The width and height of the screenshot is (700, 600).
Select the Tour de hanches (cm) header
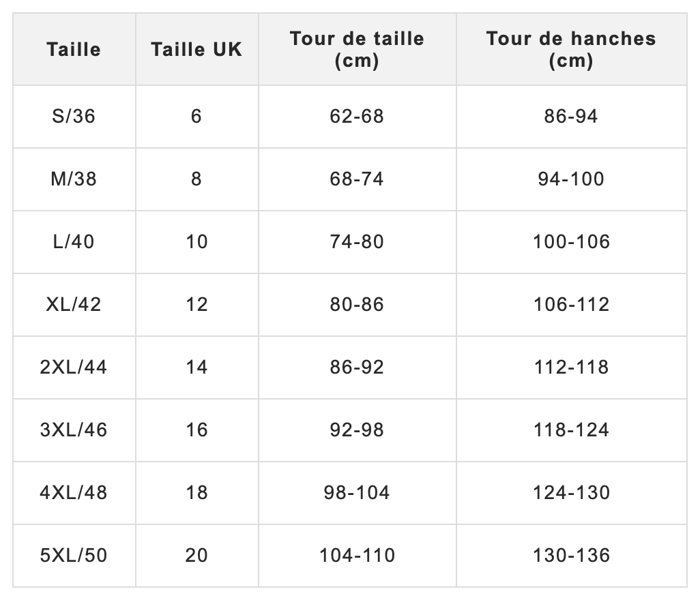572,49
